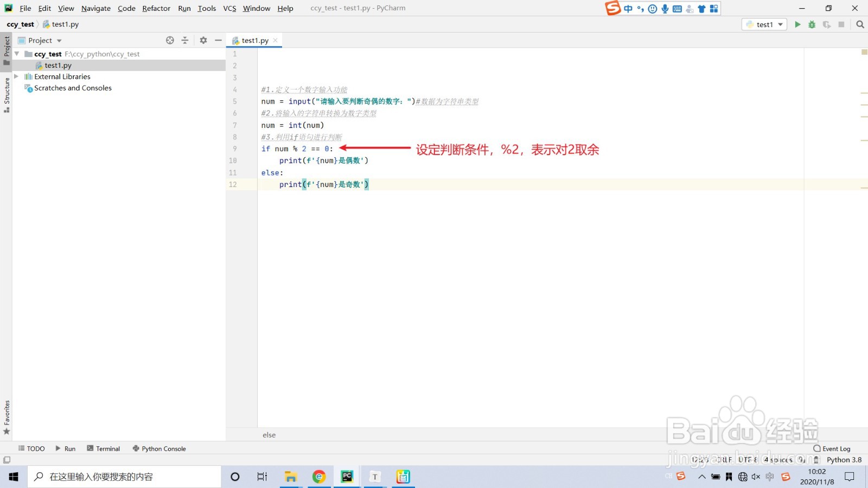This screenshot has width=868, height=488.
Task: Toggle the Structure tool window stripe button
Action: [x=7, y=95]
